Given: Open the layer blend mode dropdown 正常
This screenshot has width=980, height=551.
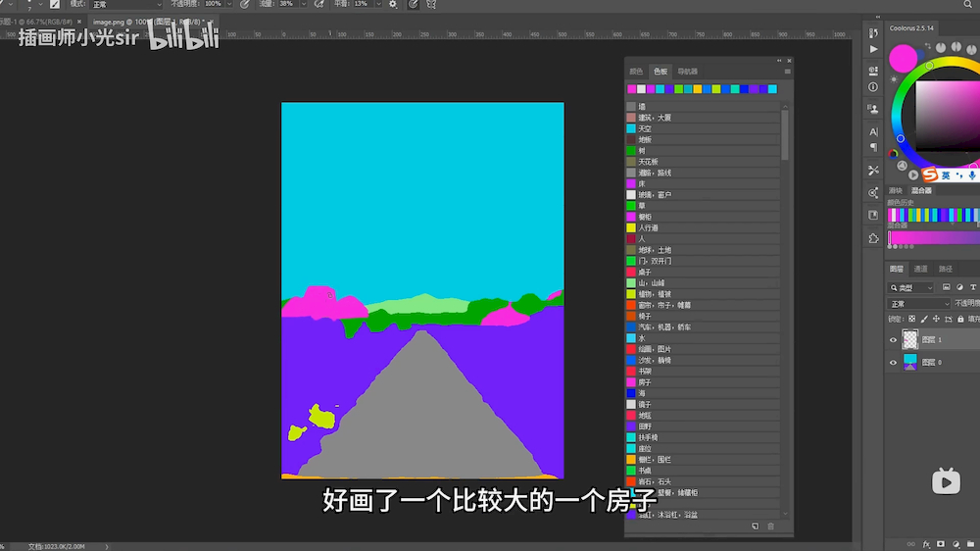Looking at the screenshot, I should (x=918, y=304).
